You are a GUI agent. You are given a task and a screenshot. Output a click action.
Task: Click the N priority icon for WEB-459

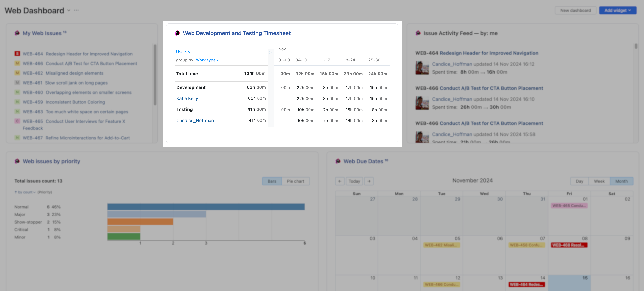click(17, 102)
